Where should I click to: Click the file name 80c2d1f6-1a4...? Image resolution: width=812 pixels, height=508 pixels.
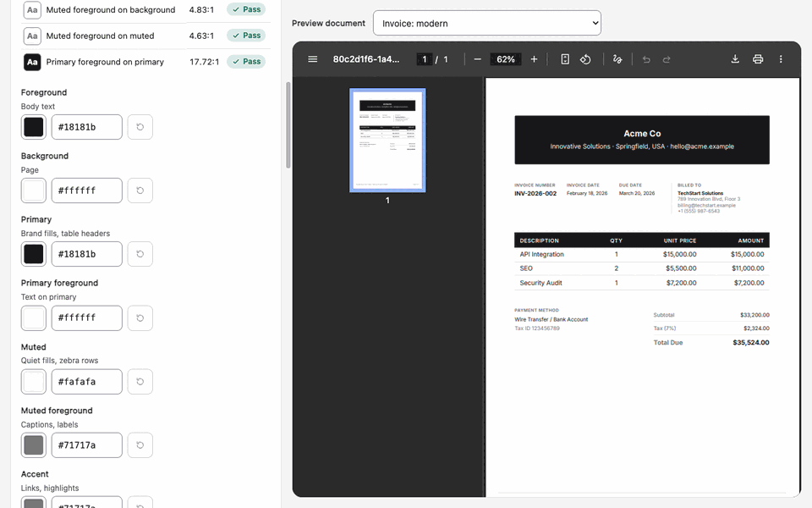tap(366, 59)
